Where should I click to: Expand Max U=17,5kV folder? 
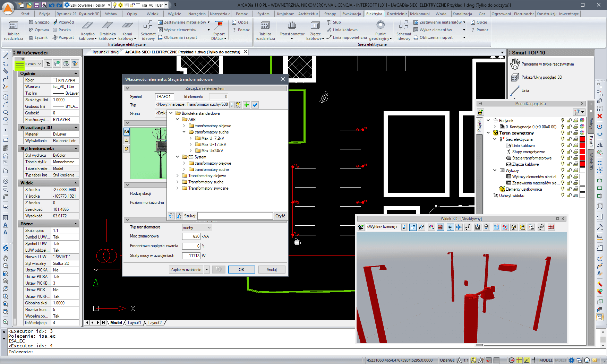191,145
